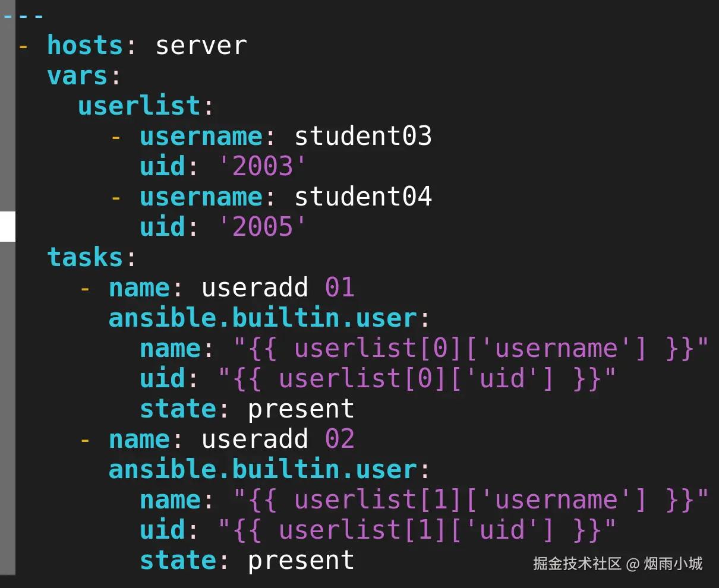Place the cursor on the "vars" keyword
The width and height of the screenshot is (719, 588).
click(x=77, y=76)
